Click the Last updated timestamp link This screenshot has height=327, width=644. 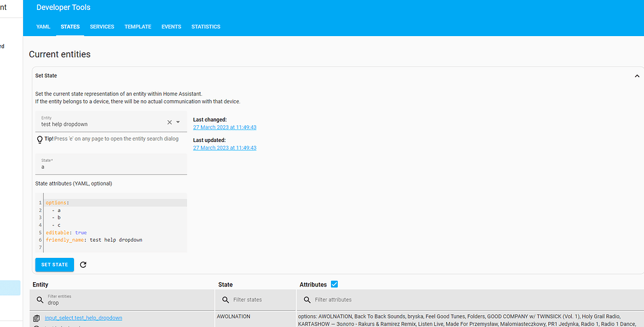click(225, 148)
